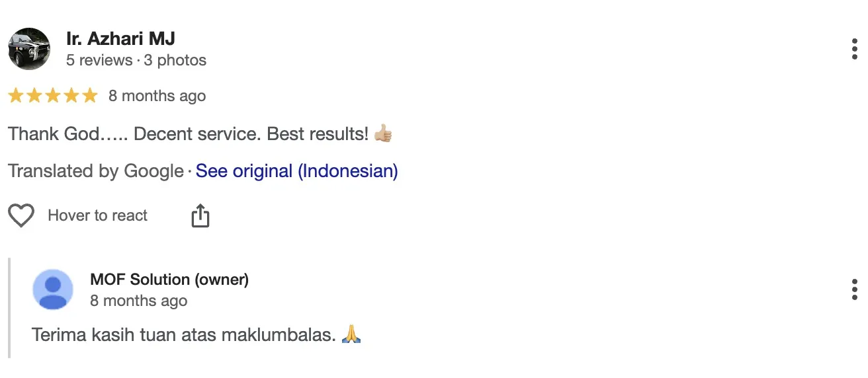Click the MOF Solution owner avatar icon
The height and width of the screenshot is (378, 868).
[53, 289]
